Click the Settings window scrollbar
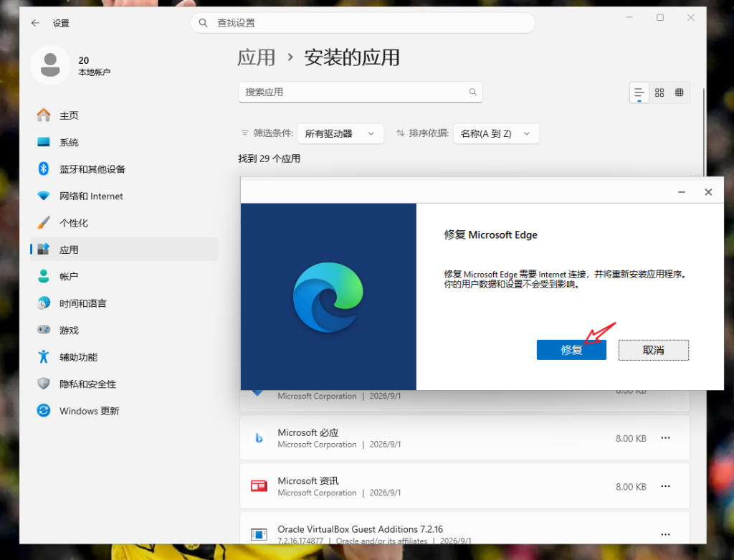734x560 pixels. (703, 133)
